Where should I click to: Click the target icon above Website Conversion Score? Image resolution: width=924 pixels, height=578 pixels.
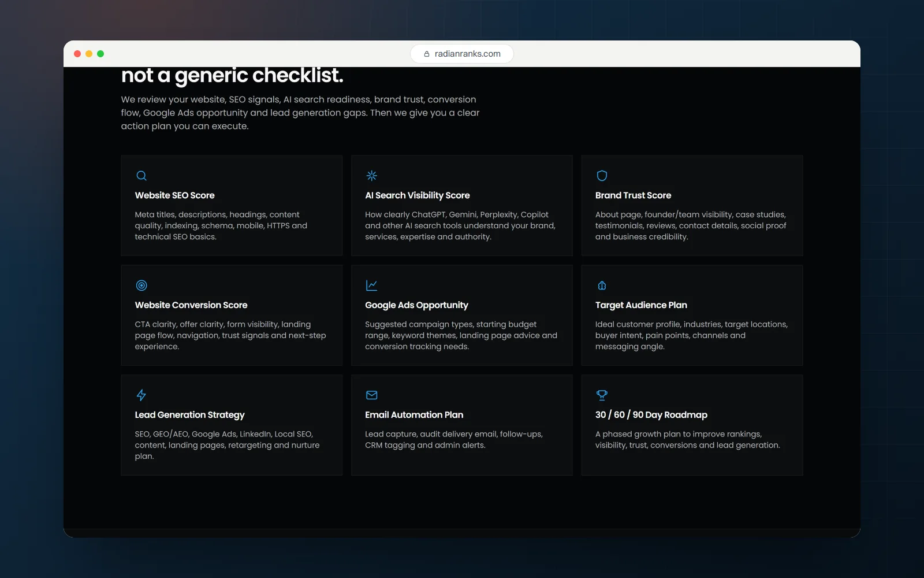(141, 286)
